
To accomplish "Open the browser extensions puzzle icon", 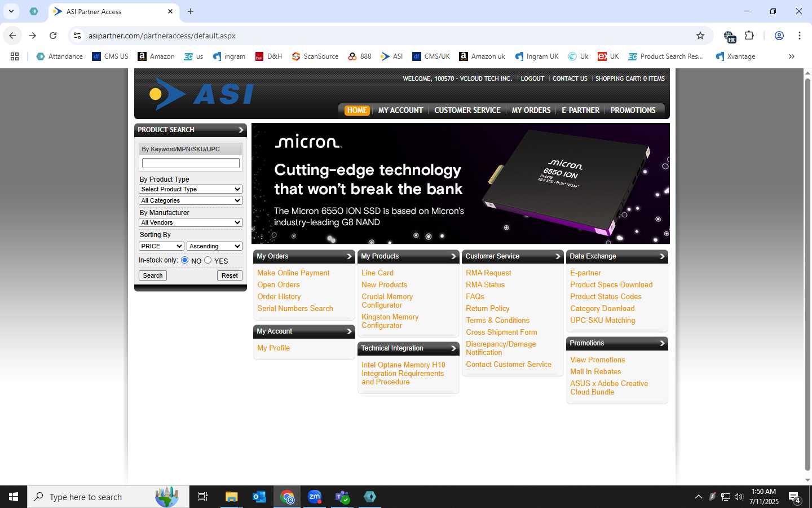I will tap(749, 36).
